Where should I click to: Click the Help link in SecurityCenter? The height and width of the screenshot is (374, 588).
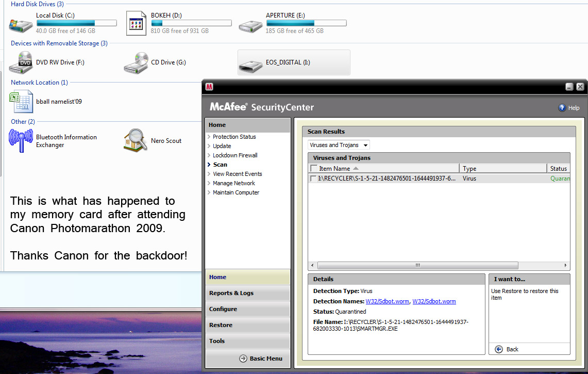(574, 108)
